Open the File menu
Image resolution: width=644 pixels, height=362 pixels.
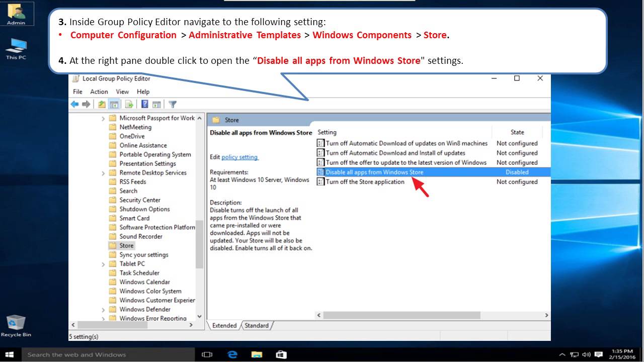[77, 92]
